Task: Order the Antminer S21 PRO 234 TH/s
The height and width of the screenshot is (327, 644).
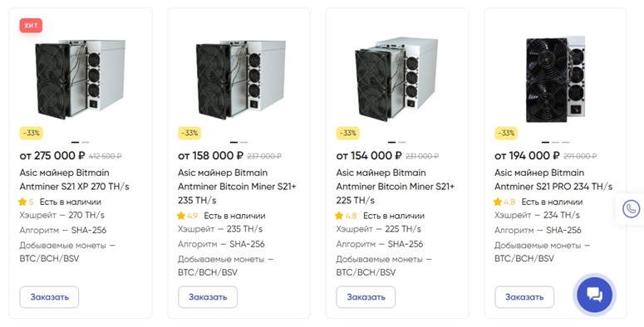Action: [524, 297]
